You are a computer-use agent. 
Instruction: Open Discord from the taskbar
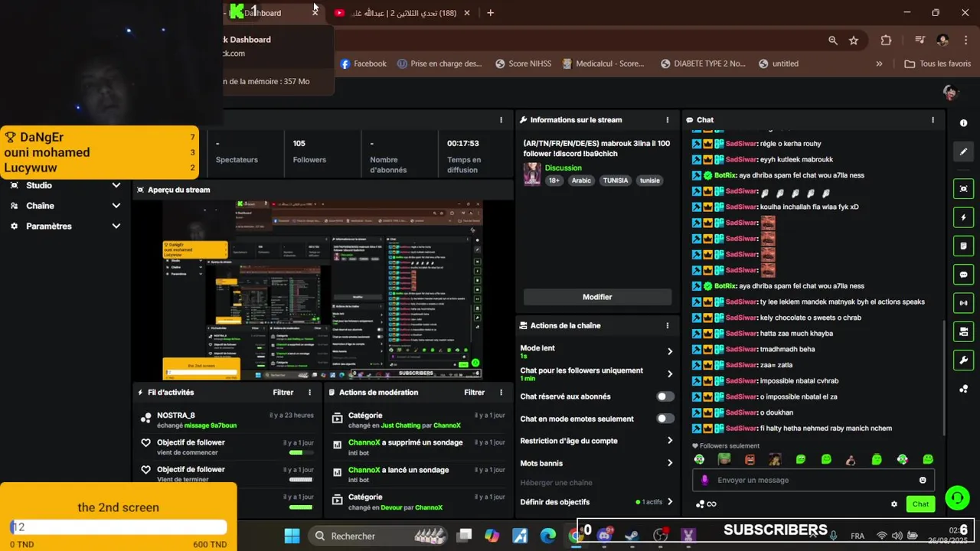[604, 535]
